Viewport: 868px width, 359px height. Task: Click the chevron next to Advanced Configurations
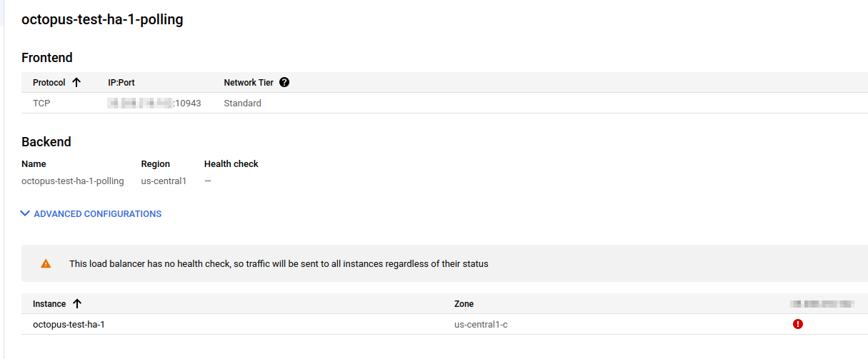(26, 213)
